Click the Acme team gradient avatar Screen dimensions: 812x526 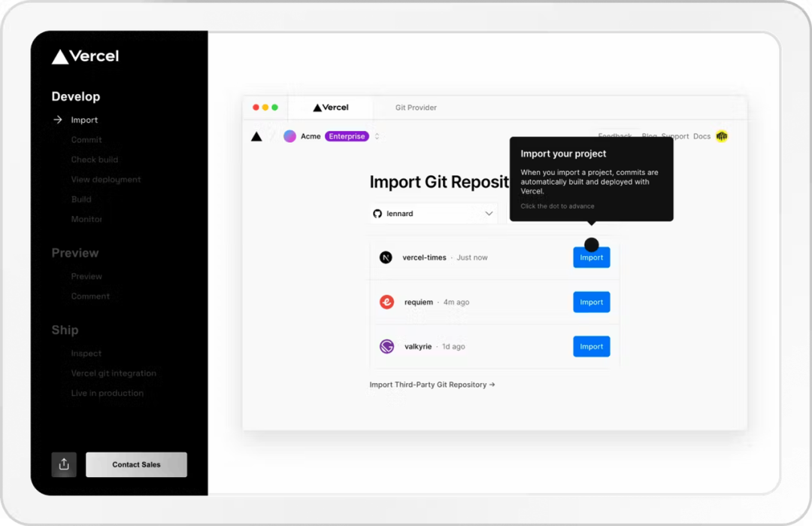point(290,136)
